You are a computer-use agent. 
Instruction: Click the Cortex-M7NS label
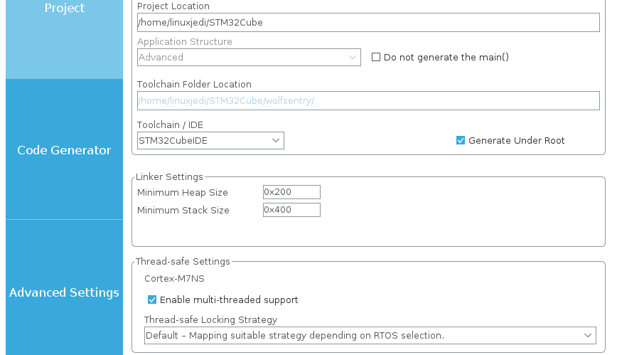tap(174, 278)
